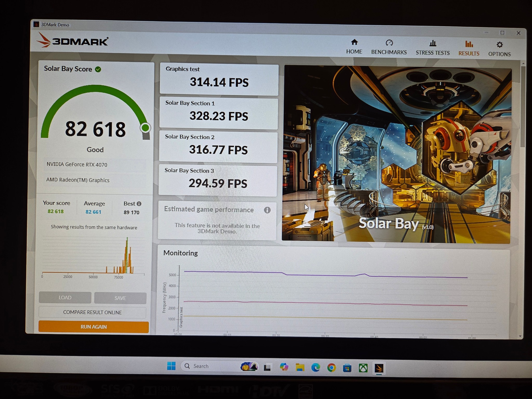Viewport: 532px width, 399px height.
Task: Select the AMD Radeon(TM) Graphics label
Action: coord(78,180)
